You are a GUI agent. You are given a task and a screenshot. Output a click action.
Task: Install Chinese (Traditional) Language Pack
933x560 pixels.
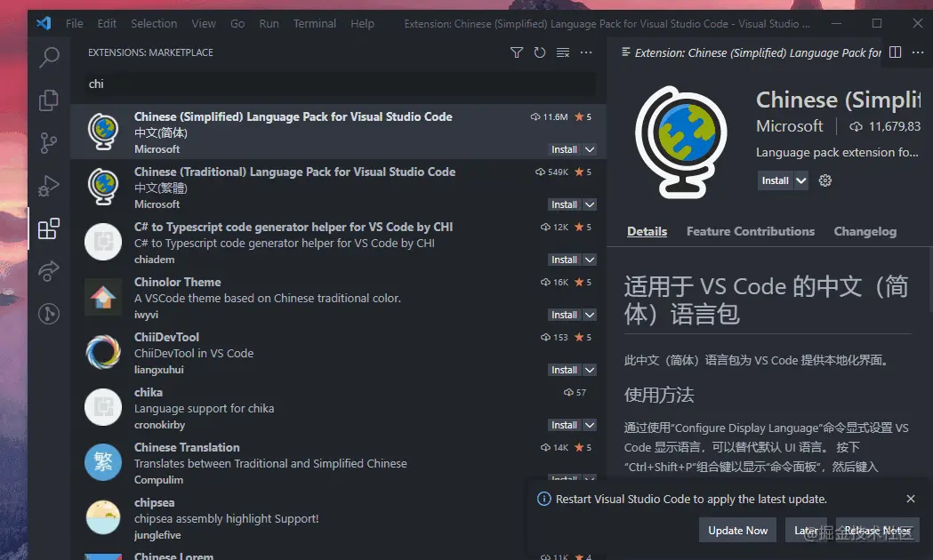coord(564,204)
